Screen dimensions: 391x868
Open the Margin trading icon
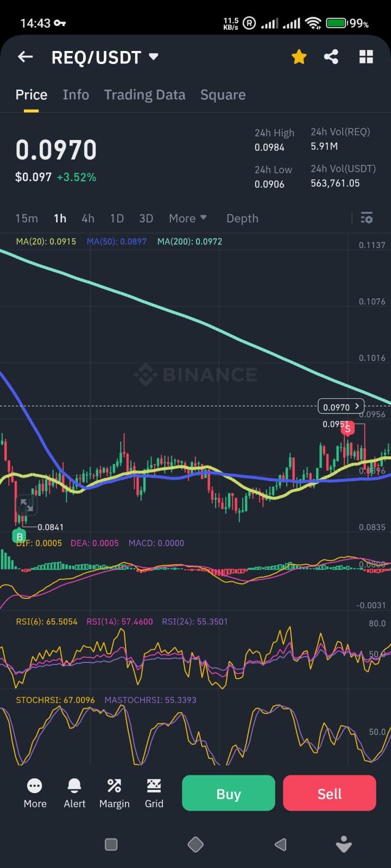[x=114, y=793]
